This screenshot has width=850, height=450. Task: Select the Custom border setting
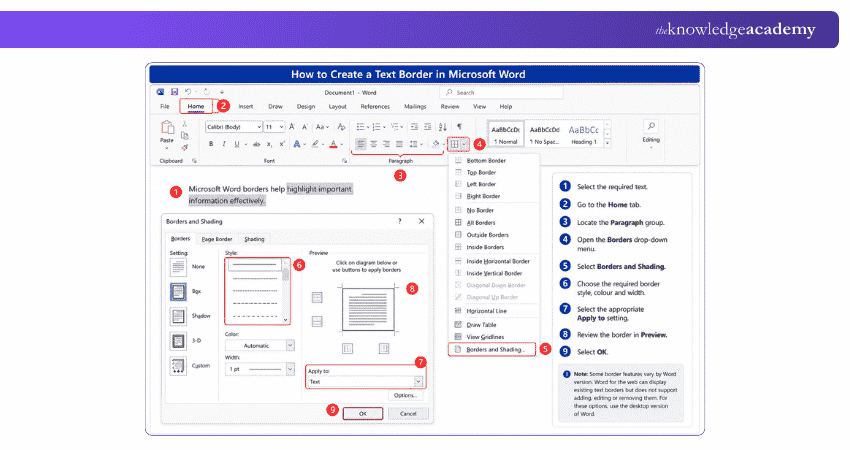(x=178, y=366)
